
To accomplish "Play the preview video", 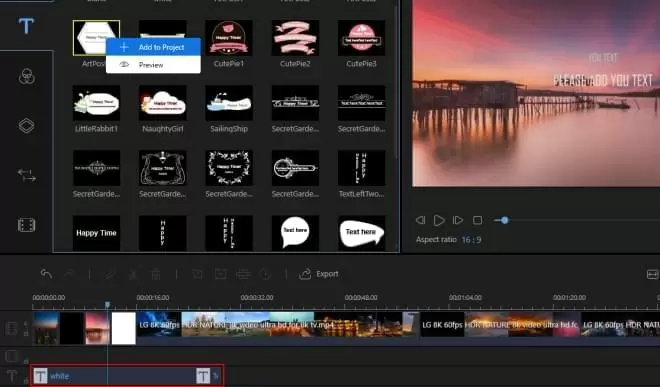I will tap(439, 220).
